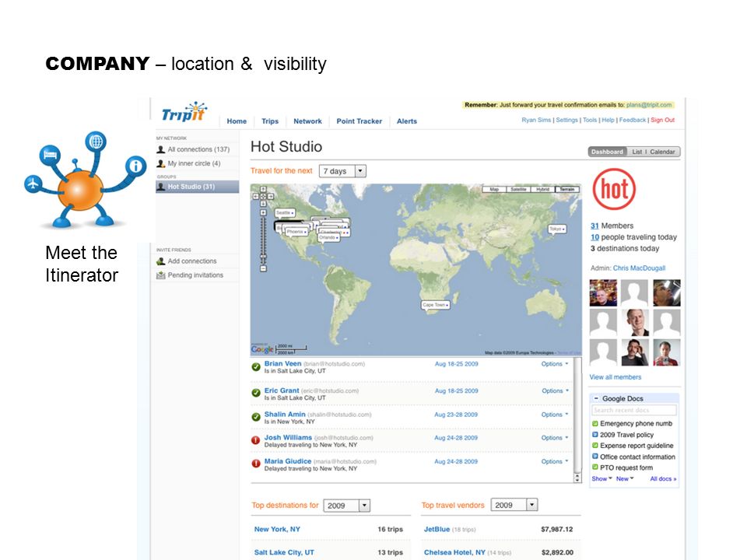Click the Expense report guideline doc icon

tap(595, 445)
